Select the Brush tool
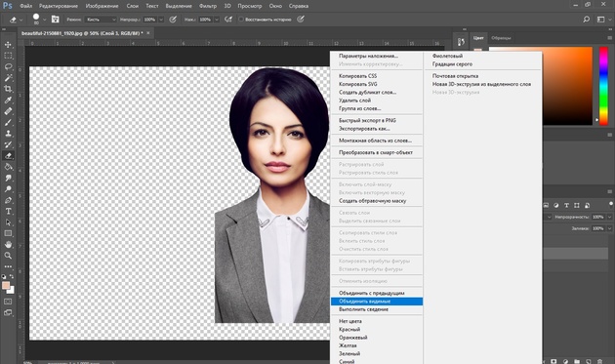 click(8, 122)
